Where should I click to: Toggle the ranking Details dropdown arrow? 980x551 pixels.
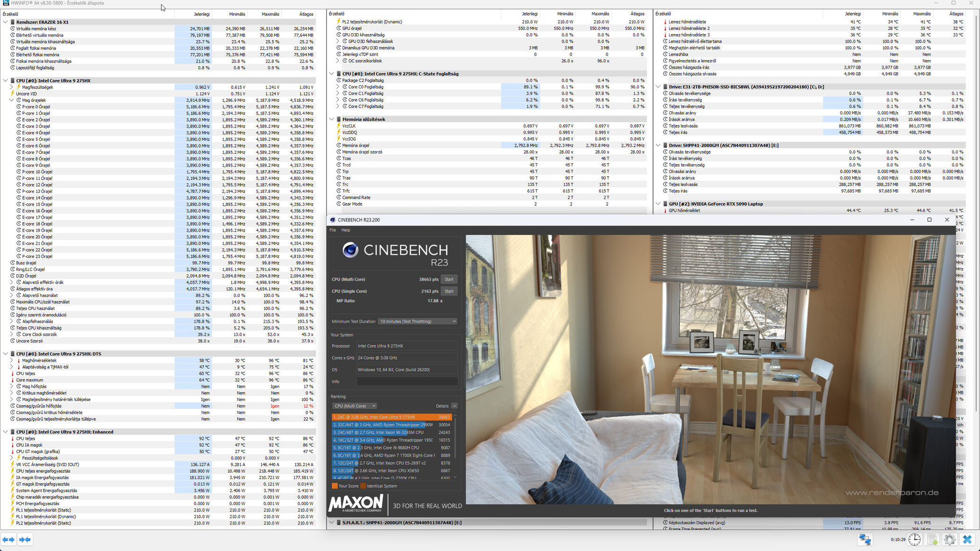pyautogui.click(x=454, y=406)
